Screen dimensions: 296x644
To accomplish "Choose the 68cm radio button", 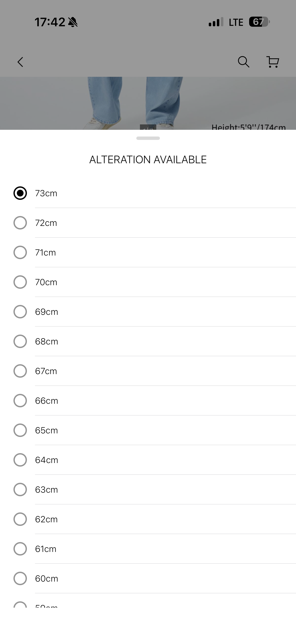I will coord(20,341).
